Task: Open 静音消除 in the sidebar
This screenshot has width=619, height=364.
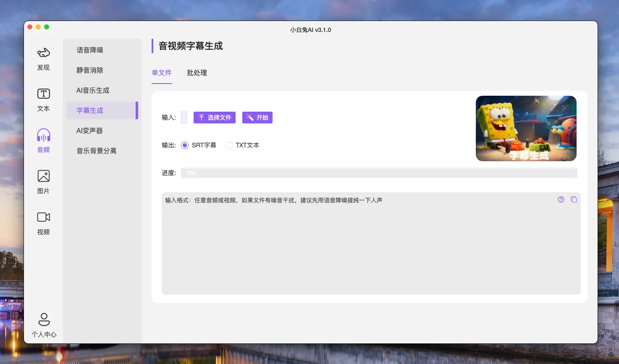Action: coord(102,70)
